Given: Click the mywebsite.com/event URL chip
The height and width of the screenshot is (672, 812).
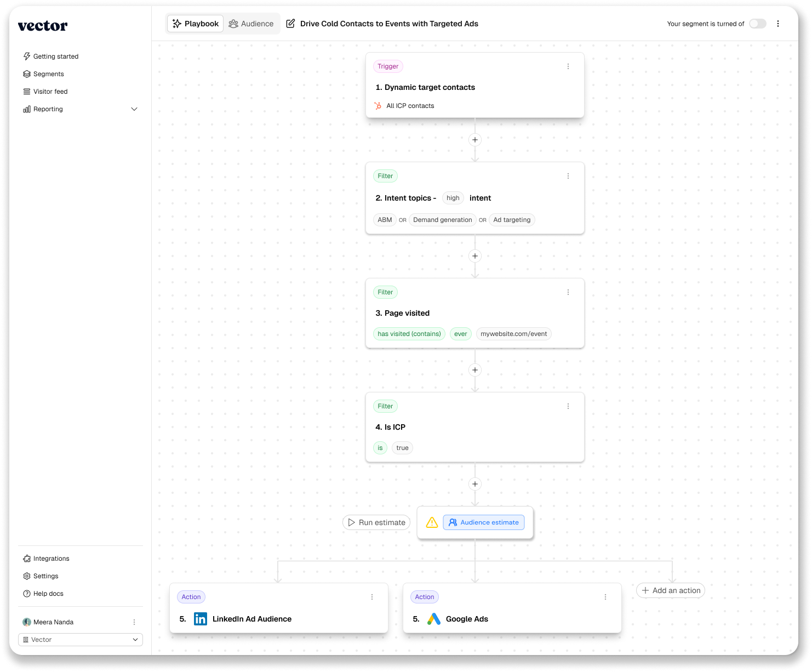Looking at the screenshot, I should coord(514,334).
